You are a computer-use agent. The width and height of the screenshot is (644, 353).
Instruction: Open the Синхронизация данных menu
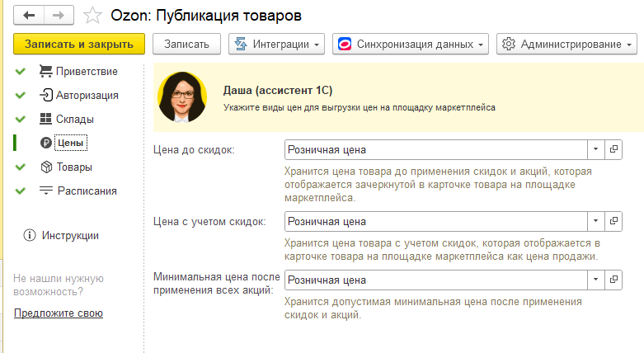[x=411, y=44]
